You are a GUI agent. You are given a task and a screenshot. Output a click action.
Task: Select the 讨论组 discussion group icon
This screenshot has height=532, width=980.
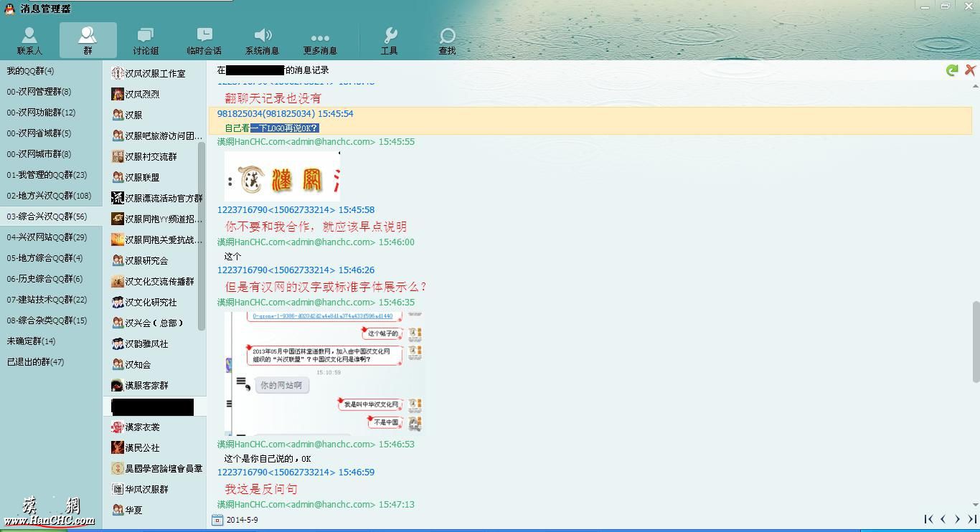[x=146, y=40]
